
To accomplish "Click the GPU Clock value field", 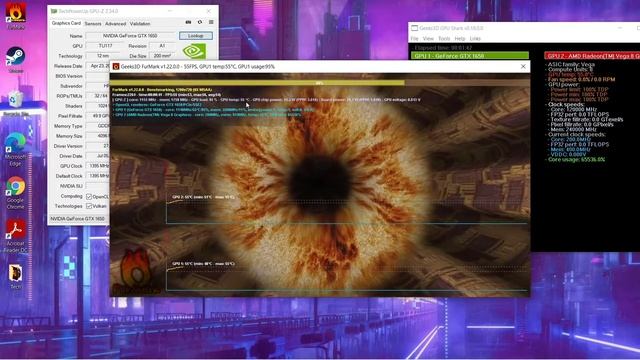I will (x=98, y=166).
